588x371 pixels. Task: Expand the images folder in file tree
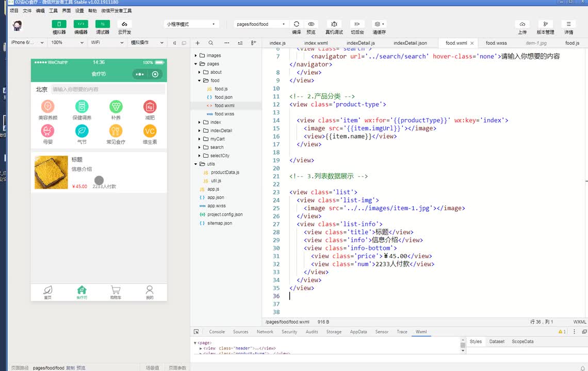[x=214, y=56]
